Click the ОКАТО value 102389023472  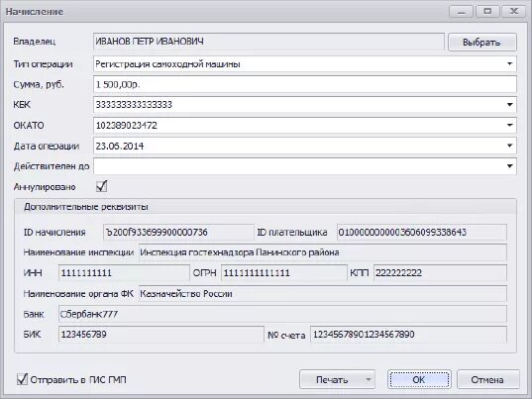pos(126,126)
